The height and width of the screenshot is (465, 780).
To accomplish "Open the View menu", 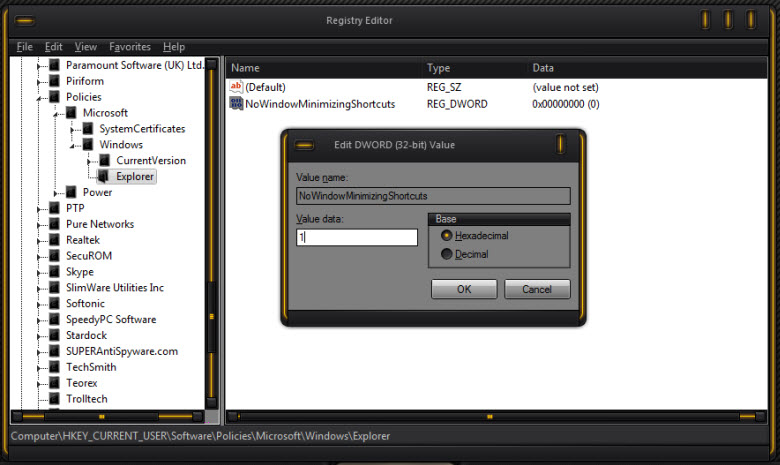I will coord(86,47).
